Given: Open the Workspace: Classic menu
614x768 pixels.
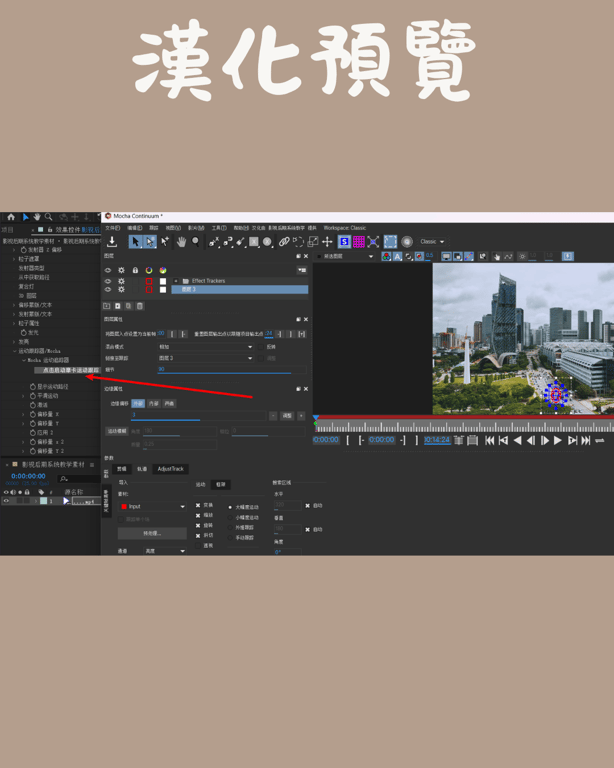Looking at the screenshot, I should 345,228.
